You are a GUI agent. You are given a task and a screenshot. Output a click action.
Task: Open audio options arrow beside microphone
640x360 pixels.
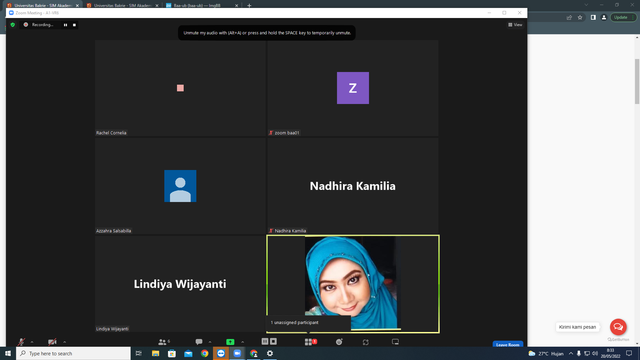[x=32, y=342]
